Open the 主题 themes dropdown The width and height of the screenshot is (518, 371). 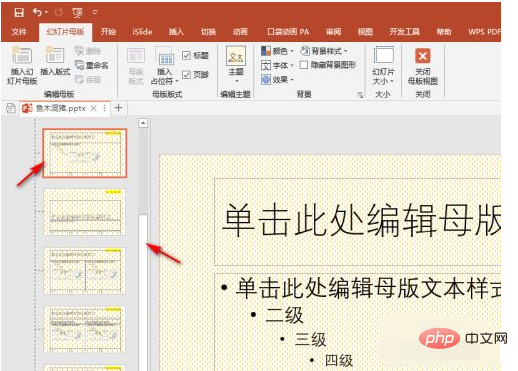coord(236,64)
